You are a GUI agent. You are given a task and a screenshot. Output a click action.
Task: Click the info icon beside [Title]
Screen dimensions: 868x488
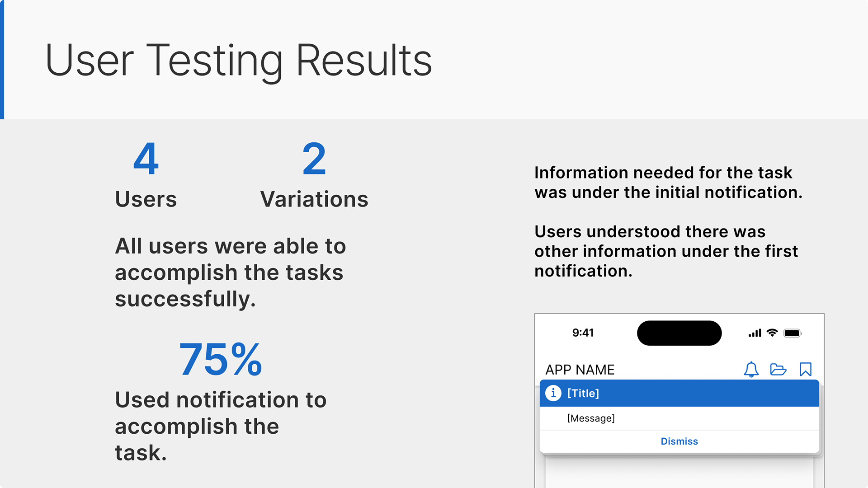(x=553, y=393)
